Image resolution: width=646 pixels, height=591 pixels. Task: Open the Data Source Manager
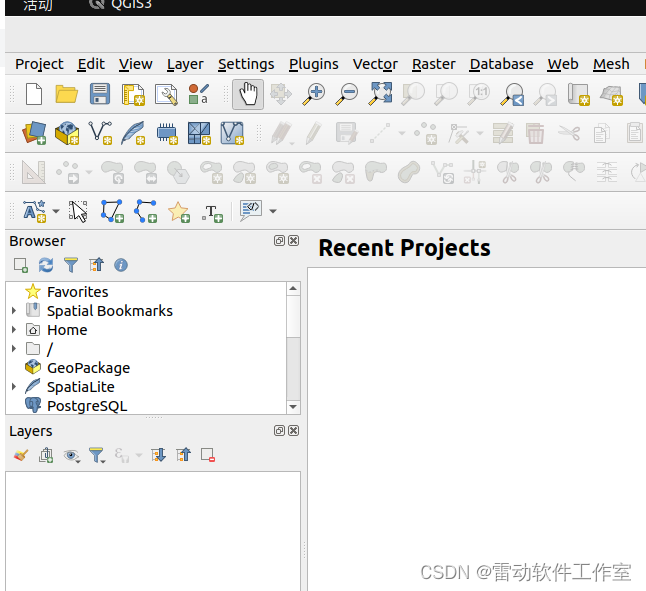click(34, 133)
